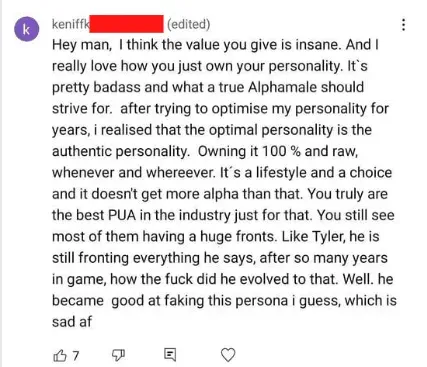Open the reply icon below the comment
The width and height of the screenshot is (427, 367).
[170, 355]
